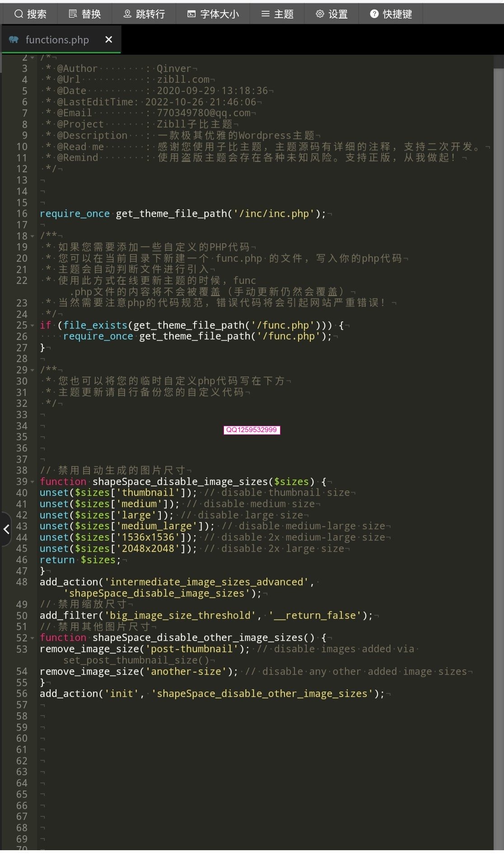Click 'post-thumbnail' string on line 53
Screen dimensions: 504x861
[x=192, y=649]
